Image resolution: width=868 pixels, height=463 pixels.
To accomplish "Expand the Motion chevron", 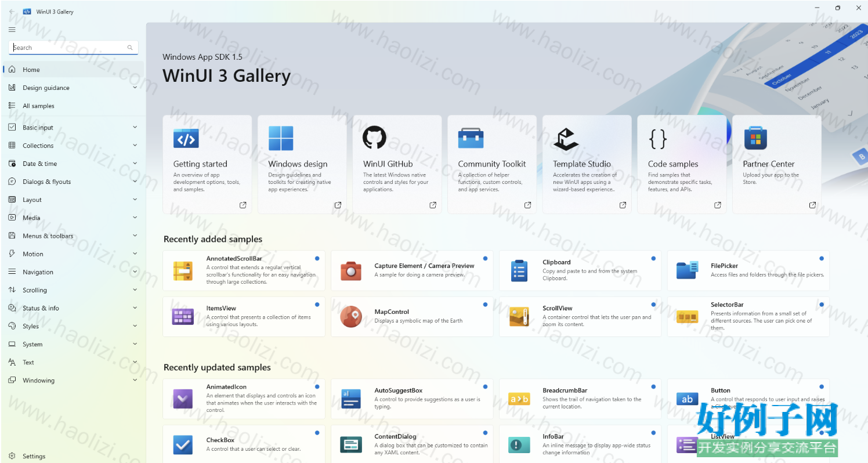I will [x=135, y=254].
